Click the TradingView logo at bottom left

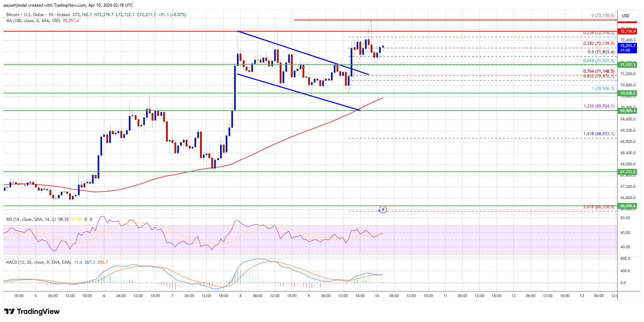32,311
